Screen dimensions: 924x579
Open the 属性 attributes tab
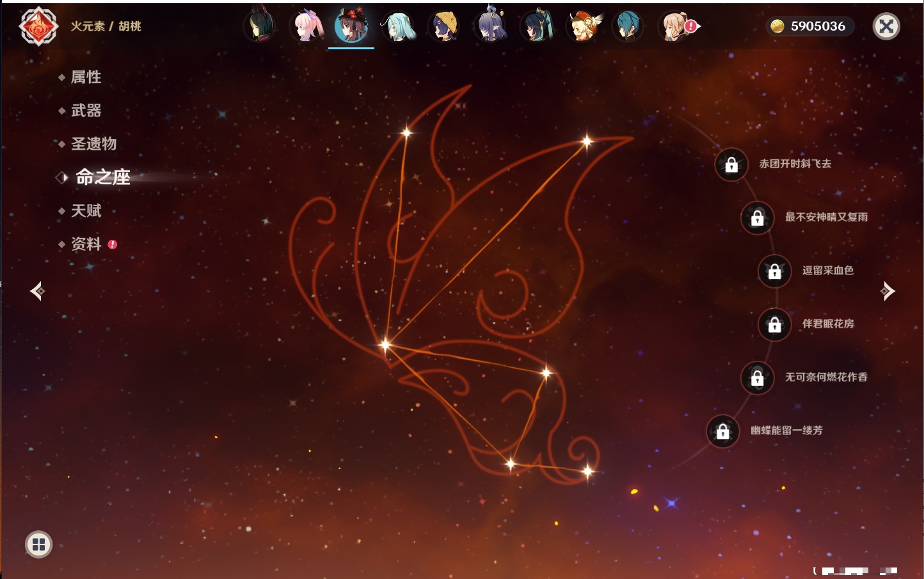point(86,77)
